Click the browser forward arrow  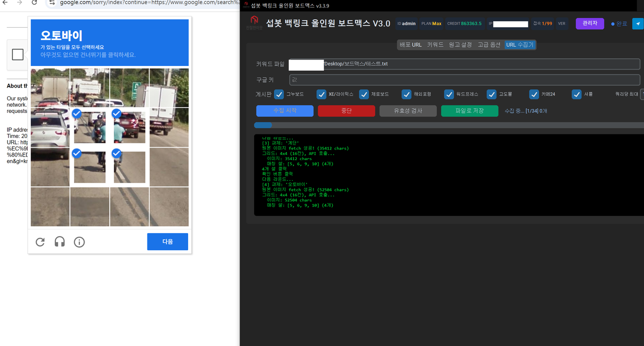(x=19, y=3)
